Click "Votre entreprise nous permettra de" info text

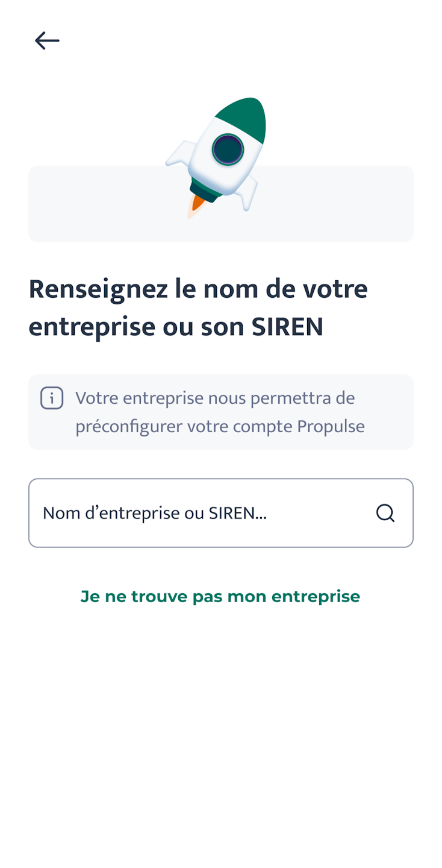[215, 398]
